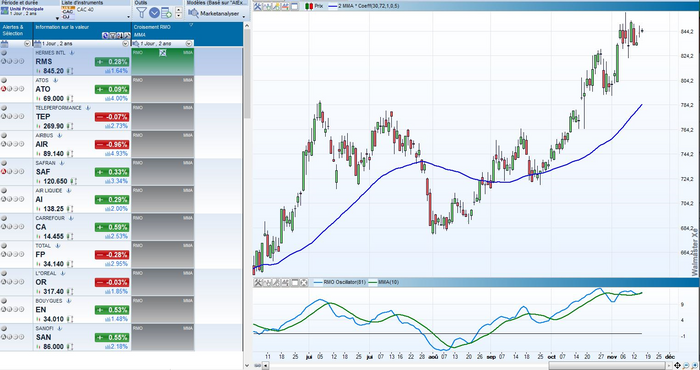This screenshot has width=700, height=370.
Task: Click the blue circular chevron under Outils
Action: coord(154,12)
